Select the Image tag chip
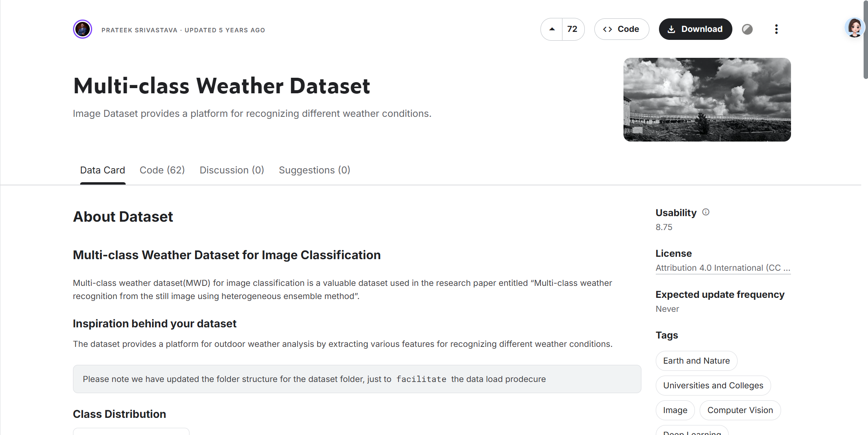Screen dimensions: 868x435 tap(675, 410)
